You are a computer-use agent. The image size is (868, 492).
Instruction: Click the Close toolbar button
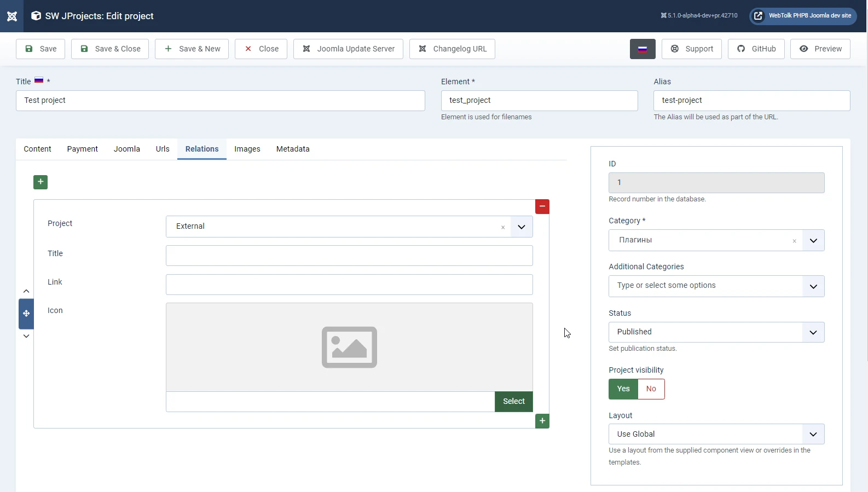(261, 49)
